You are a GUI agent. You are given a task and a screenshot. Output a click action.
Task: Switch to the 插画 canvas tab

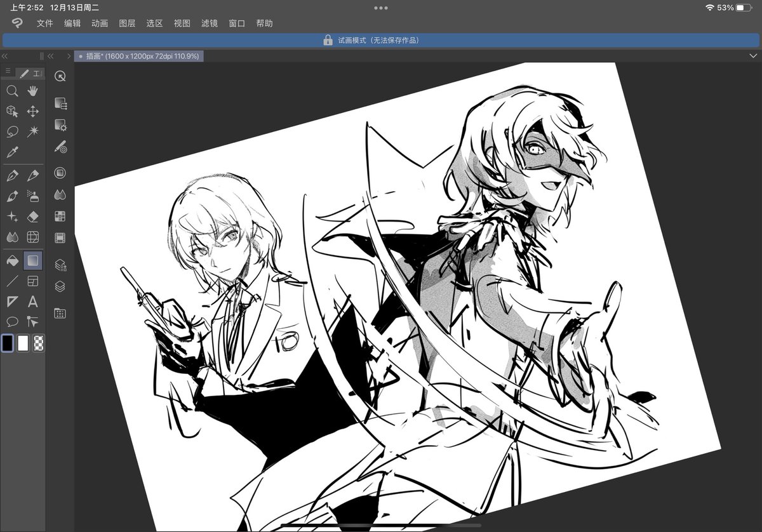click(139, 56)
